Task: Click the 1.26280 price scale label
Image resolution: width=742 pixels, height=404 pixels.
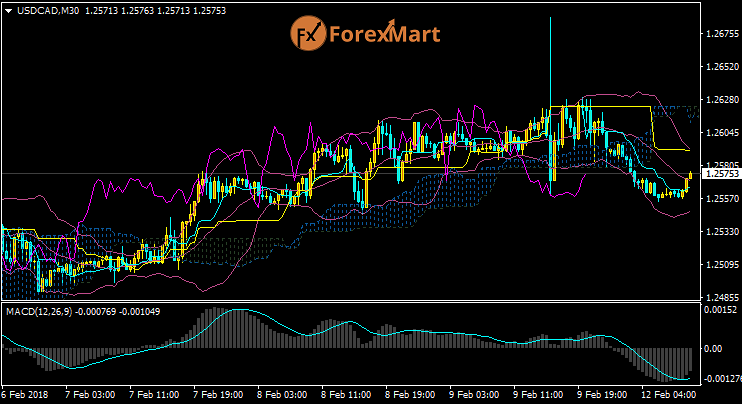Action: [719, 100]
